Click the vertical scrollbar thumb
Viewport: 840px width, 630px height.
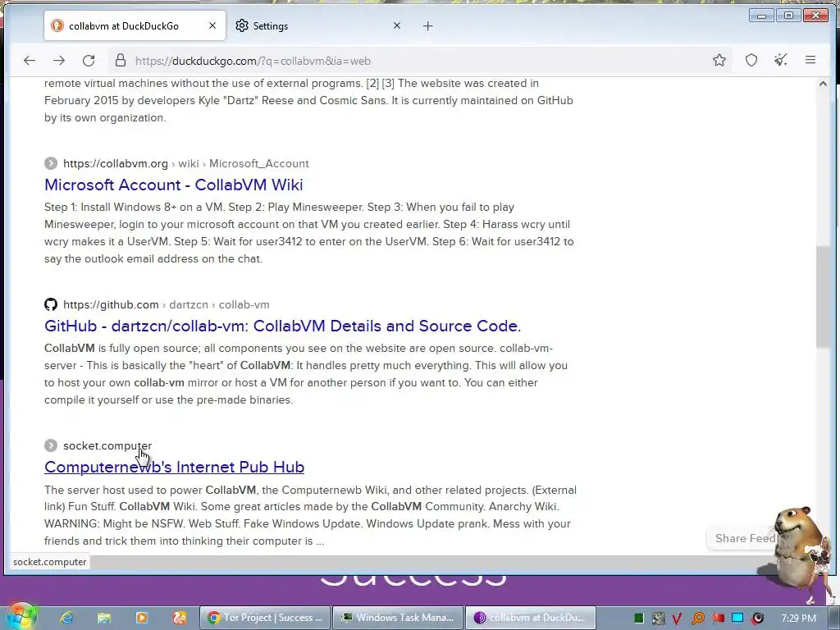(x=823, y=297)
